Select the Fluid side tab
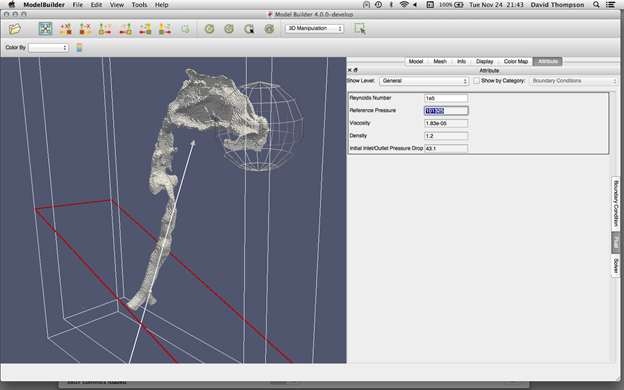 coord(616,242)
